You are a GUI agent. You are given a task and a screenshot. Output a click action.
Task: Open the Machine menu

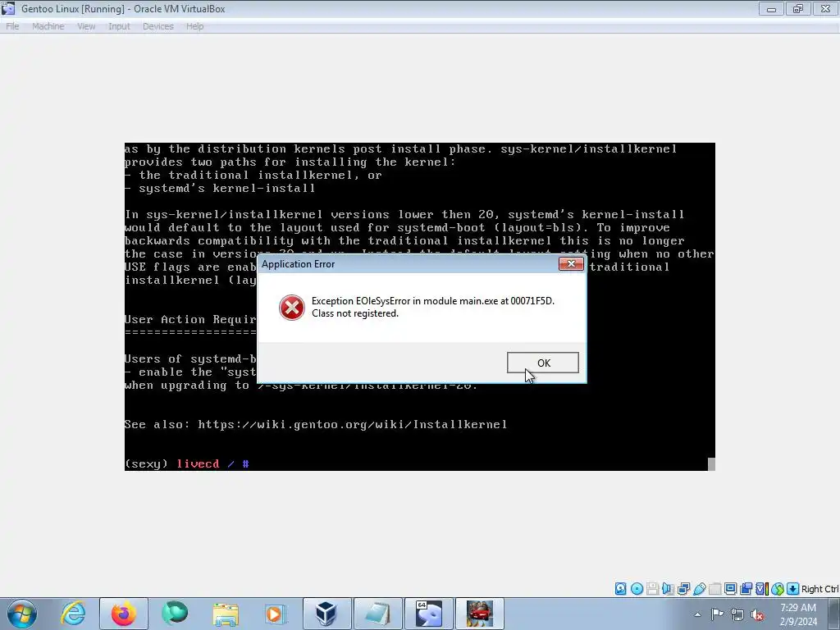click(48, 26)
